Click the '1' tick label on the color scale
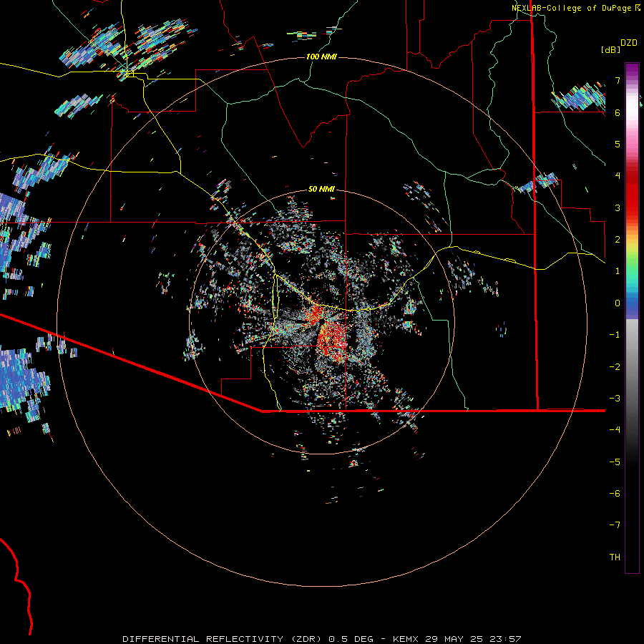This screenshot has width=644, height=644. pyautogui.click(x=618, y=271)
